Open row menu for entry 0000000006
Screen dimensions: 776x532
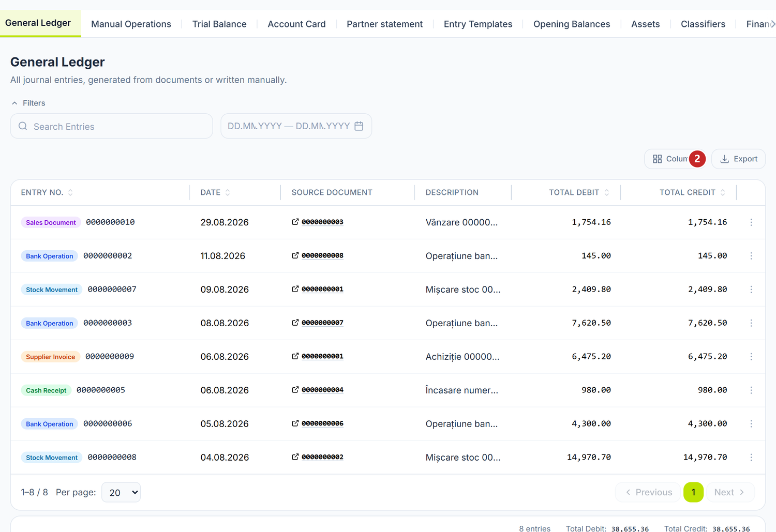point(751,424)
